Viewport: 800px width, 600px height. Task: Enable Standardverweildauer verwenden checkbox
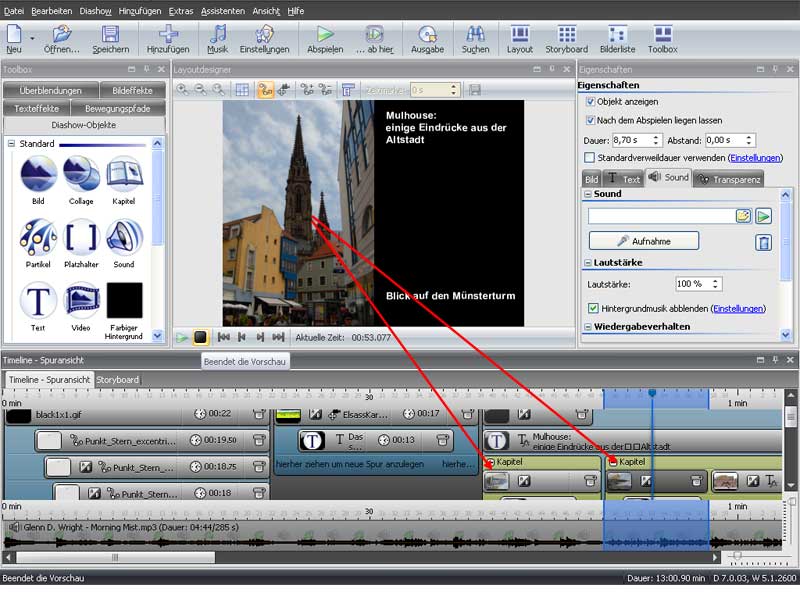coord(590,158)
